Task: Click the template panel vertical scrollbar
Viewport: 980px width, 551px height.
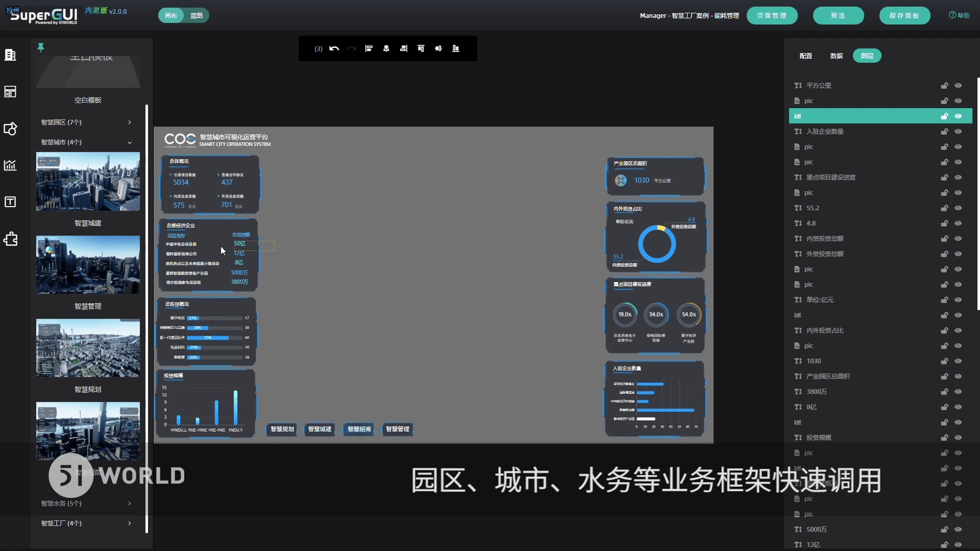Action: point(147,319)
